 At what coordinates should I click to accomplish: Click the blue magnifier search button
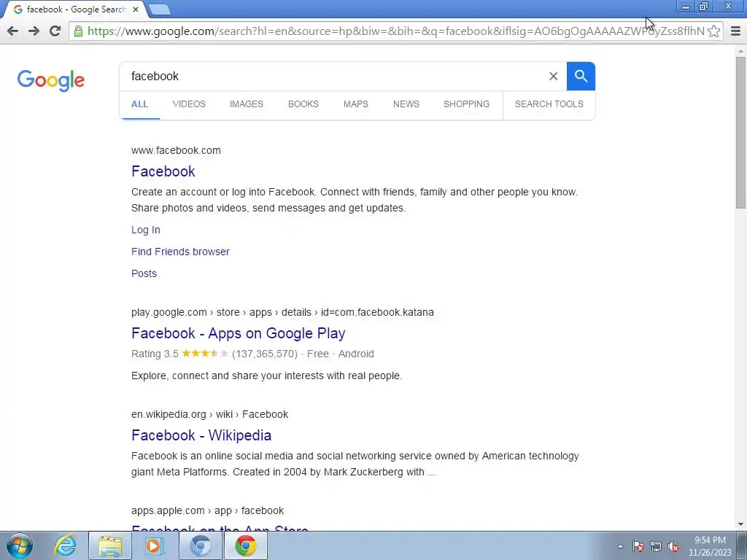tap(581, 76)
